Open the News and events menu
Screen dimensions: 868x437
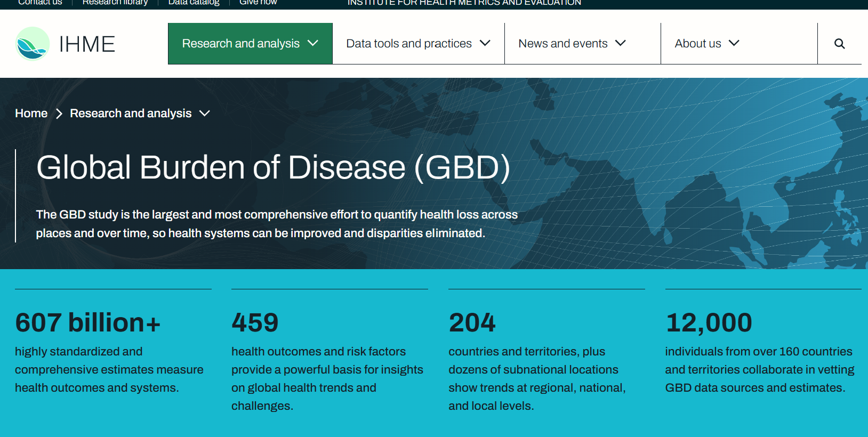pyautogui.click(x=583, y=44)
